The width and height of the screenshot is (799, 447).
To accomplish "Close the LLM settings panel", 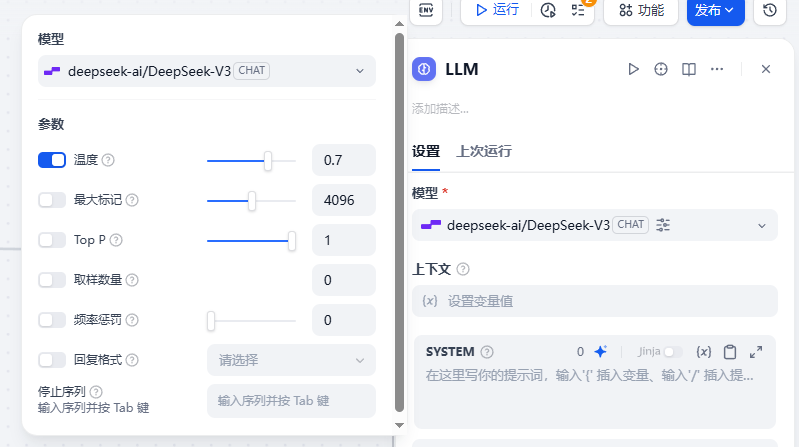I will point(766,69).
